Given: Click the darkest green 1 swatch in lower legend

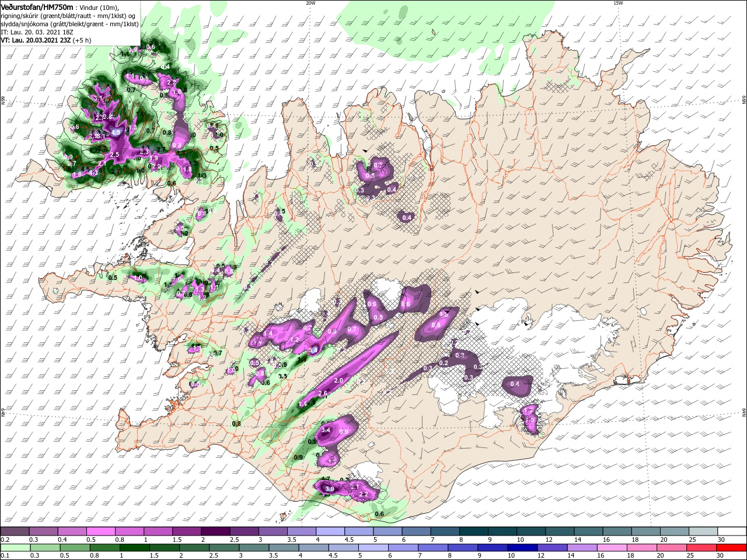Looking at the screenshot, I should 134,547.
